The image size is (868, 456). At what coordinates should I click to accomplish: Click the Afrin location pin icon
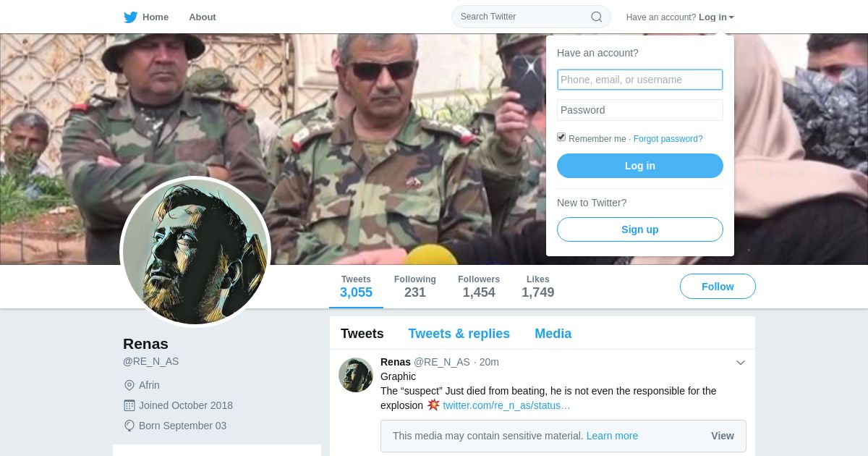click(x=129, y=385)
